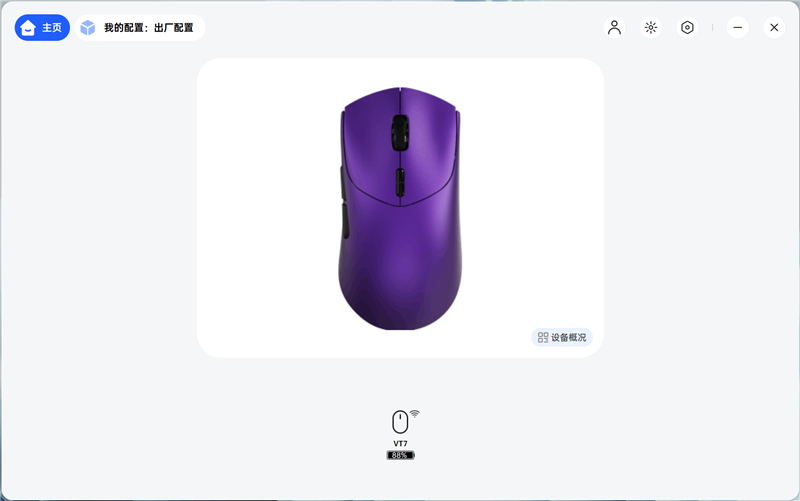Select the VT7 mouse device icon
The width and height of the screenshot is (800, 501).
click(x=400, y=422)
